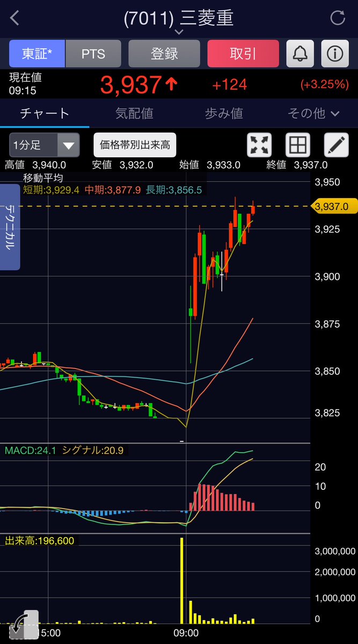Tap the +124 price change value
Image resolution: width=358 pixels, height=644 pixels.
(230, 85)
